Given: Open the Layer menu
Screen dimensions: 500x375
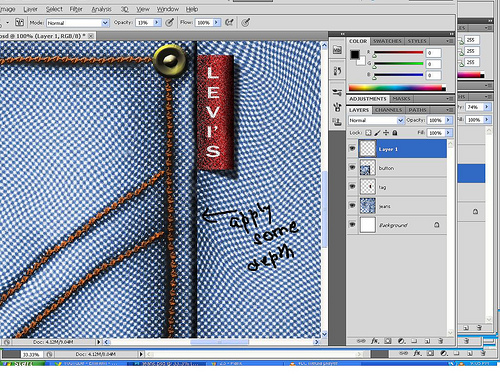Looking at the screenshot, I should 30,9.
